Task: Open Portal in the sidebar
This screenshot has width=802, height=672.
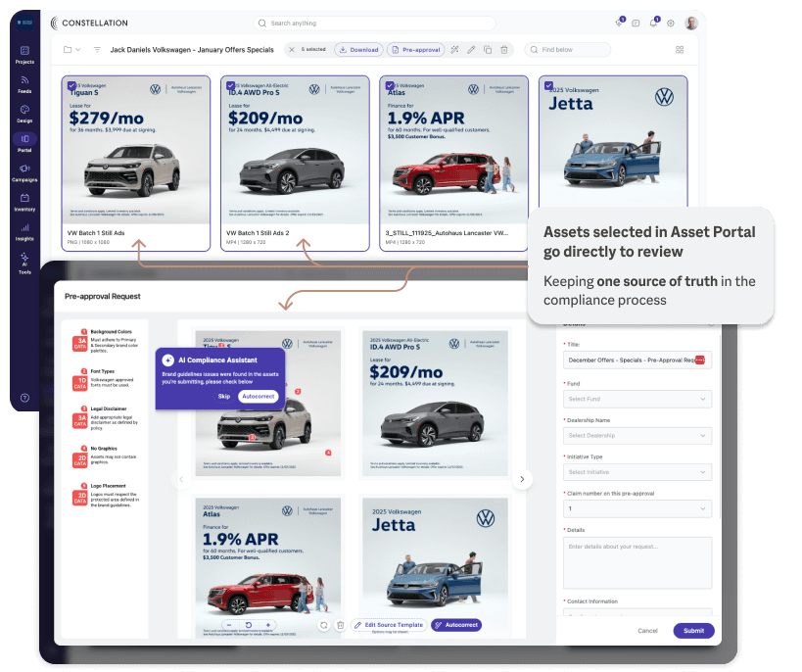Action: (x=24, y=143)
